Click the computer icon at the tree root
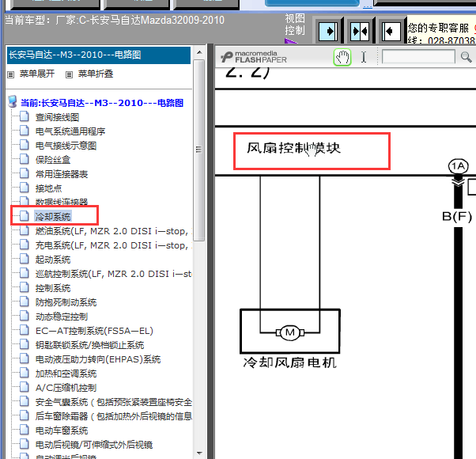Image resolution: width=476 pixels, height=459 pixels. click(x=13, y=102)
